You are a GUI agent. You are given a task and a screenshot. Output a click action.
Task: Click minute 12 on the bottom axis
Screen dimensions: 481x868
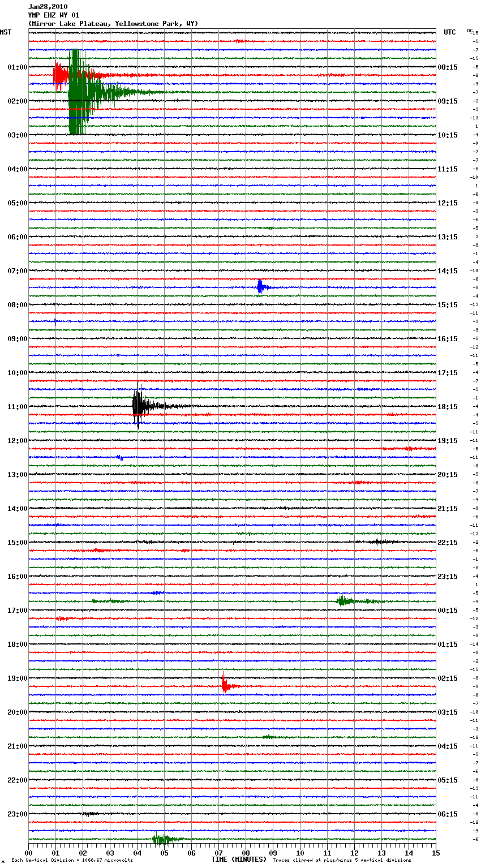354,853
